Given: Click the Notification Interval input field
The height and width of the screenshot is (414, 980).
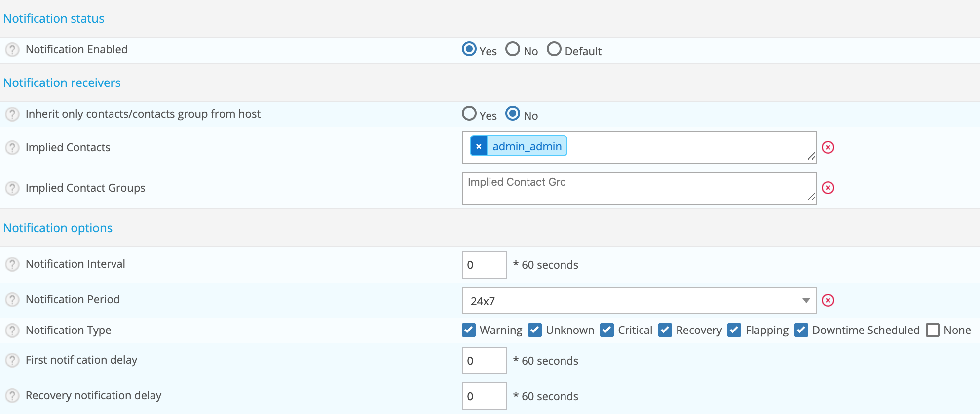Looking at the screenshot, I should (x=484, y=265).
